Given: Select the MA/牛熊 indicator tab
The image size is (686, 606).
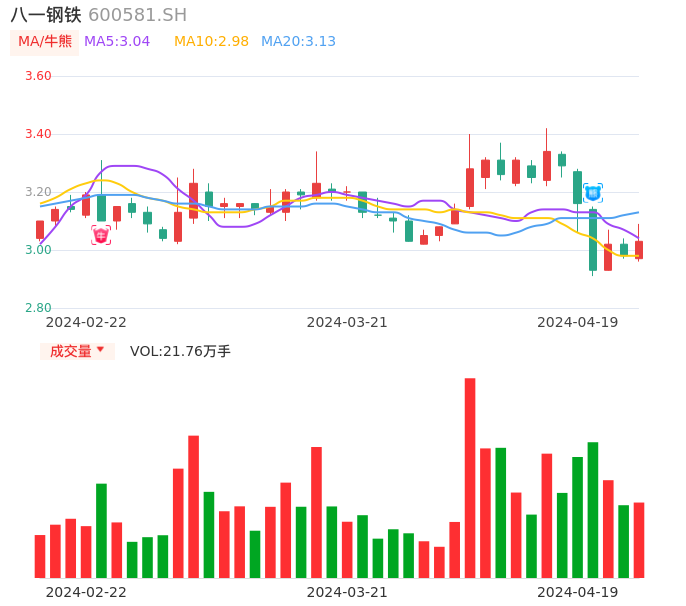Looking at the screenshot, I should [x=45, y=42].
